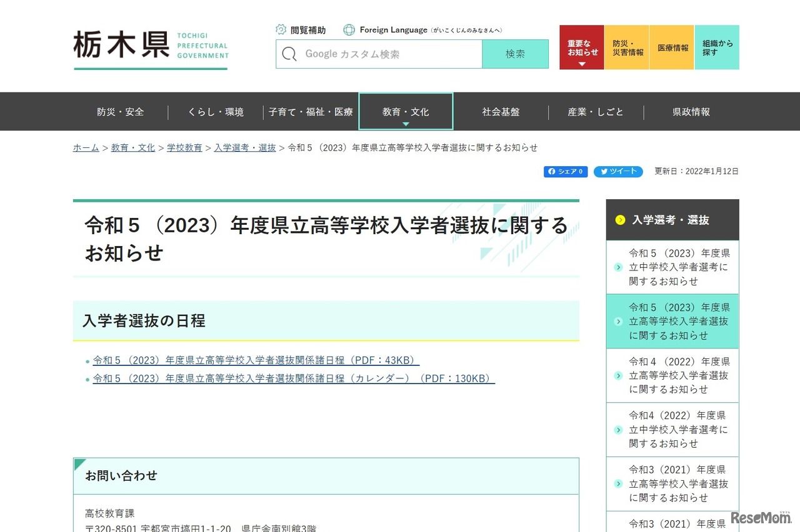The width and height of the screenshot is (800, 532).
Task: Expand the 教育・文化 navigation menu
Action: point(406,112)
